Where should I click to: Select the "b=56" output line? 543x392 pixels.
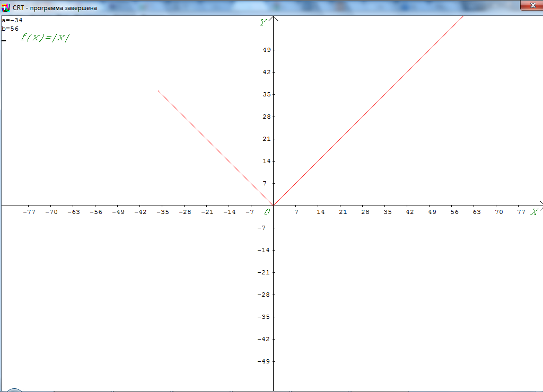point(10,29)
